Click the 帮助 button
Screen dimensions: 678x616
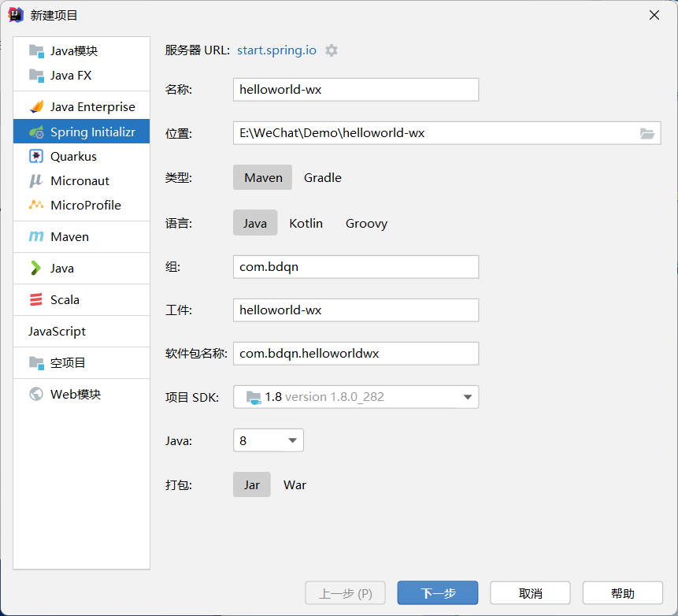click(x=623, y=592)
